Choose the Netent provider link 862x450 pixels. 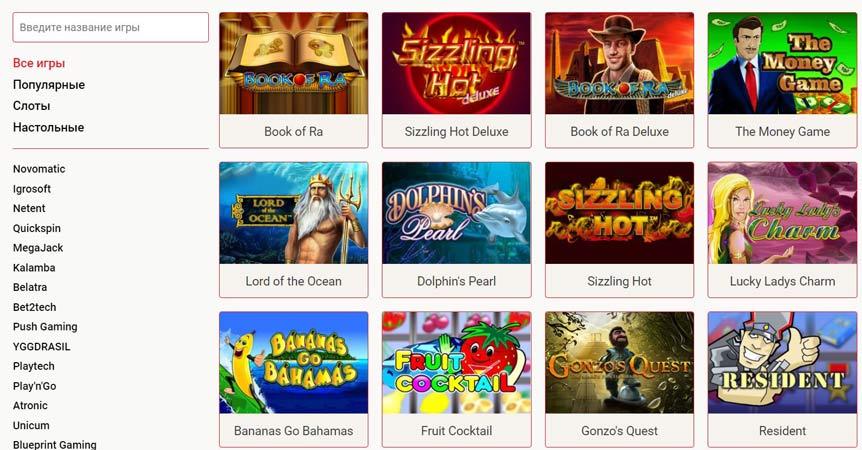(29, 208)
